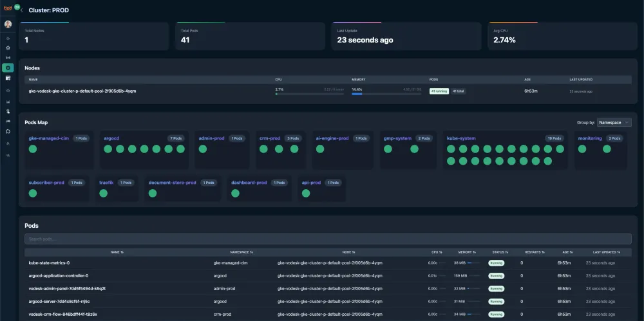Click the green pod dot under api-prod

[306, 194]
